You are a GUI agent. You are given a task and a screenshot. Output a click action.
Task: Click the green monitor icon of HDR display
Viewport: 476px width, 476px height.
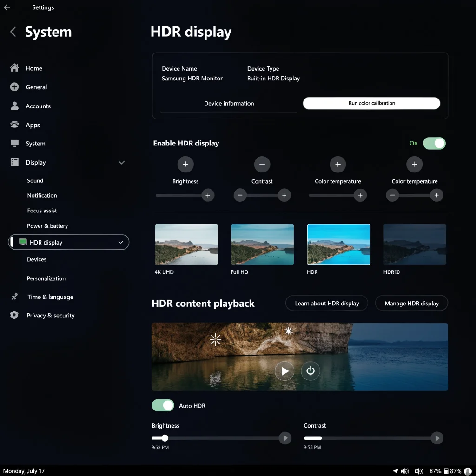[x=23, y=242]
